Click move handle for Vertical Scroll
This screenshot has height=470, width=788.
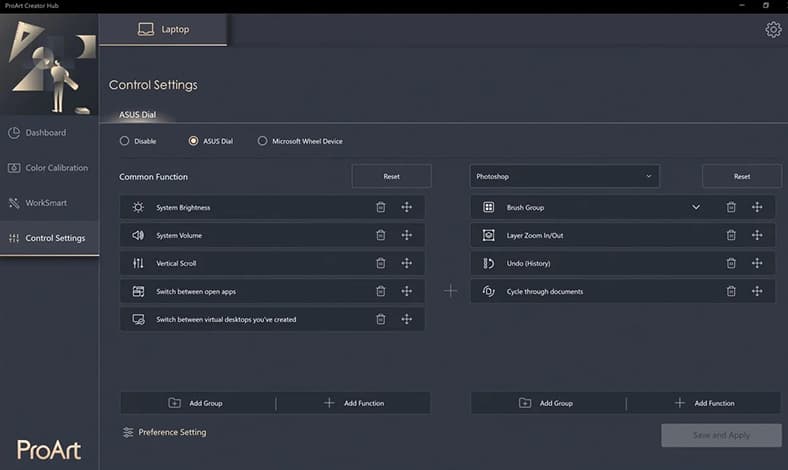407,263
